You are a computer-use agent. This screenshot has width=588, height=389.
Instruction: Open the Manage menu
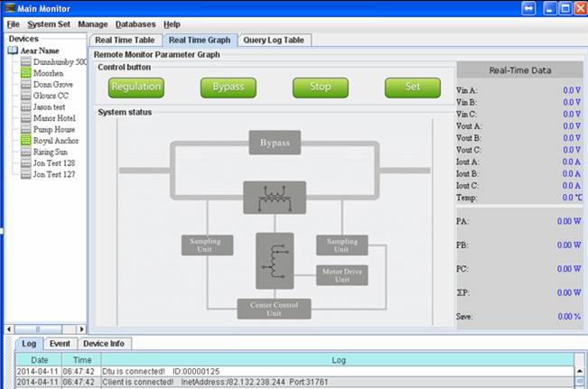click(93, 24)
